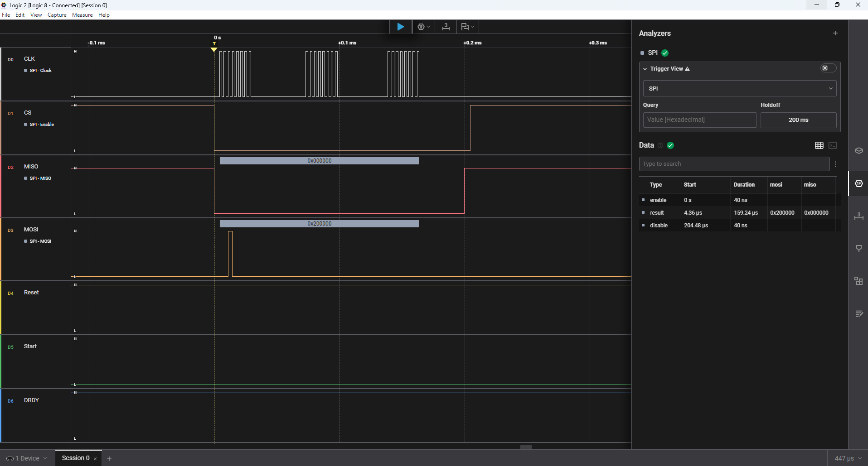Click the Start channel label
Viewport: 868px width, 466px height.
tap(30, 346)
